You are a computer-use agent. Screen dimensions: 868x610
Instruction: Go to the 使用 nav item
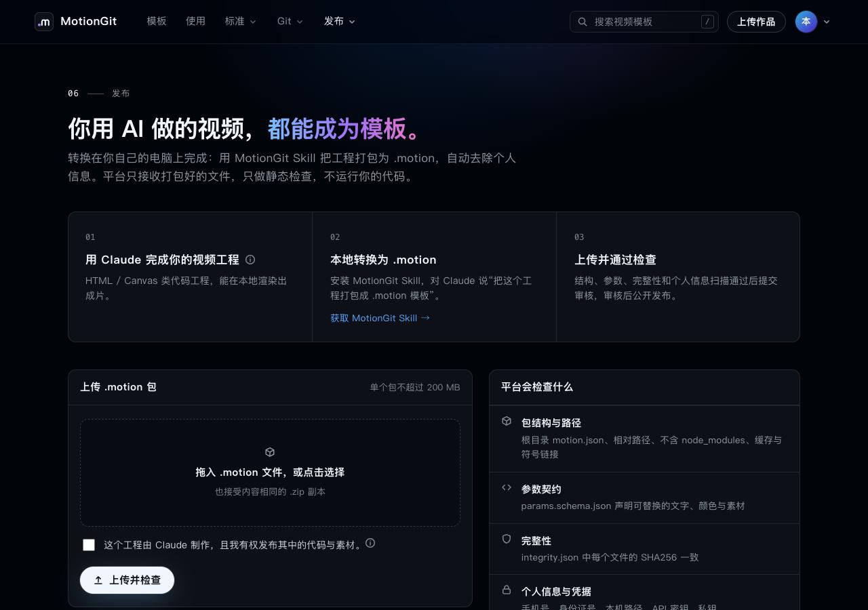click(195, 22)
